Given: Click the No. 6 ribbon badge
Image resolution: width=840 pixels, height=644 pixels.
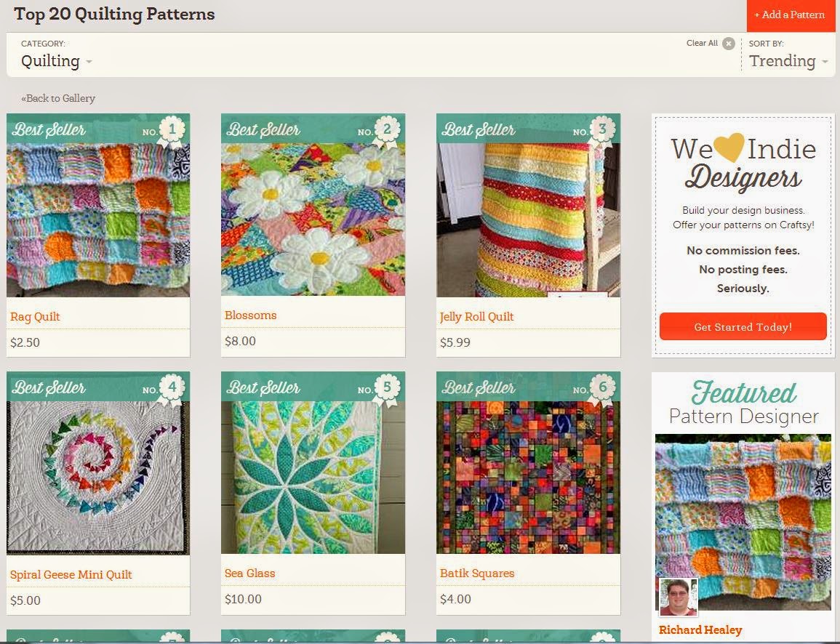Looking at the screenshot, I should click(x=602, y=388).
